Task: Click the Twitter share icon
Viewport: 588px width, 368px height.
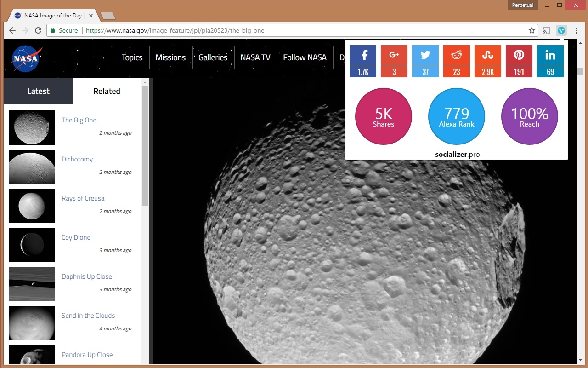Action: tap(425, 55)
